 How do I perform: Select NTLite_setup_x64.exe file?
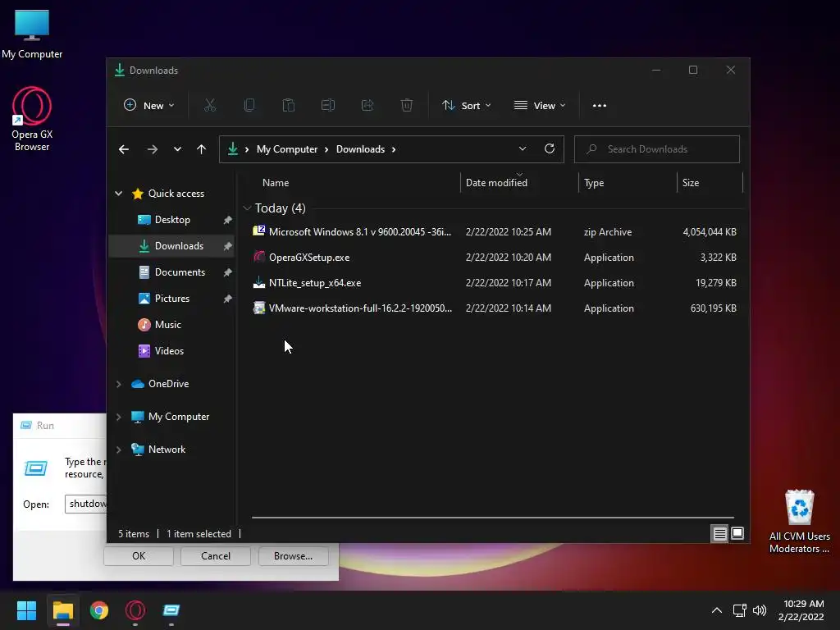(x=494, y=283)
